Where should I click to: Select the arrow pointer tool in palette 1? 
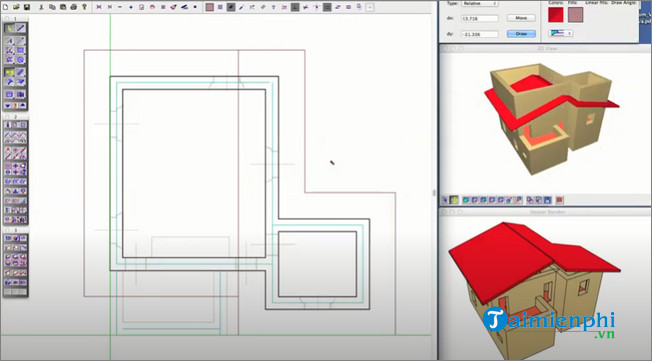coord(10,28)
